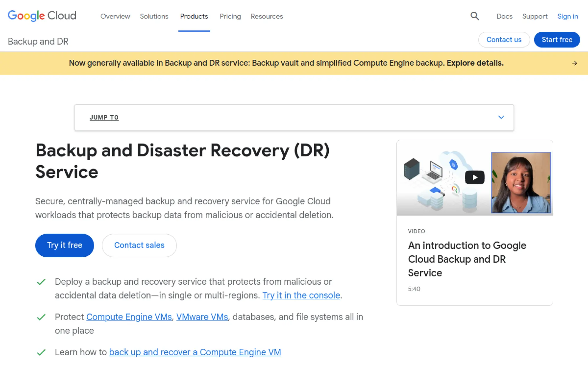Follow the Explore details banner link
The image size is (588, 392).
475,63
